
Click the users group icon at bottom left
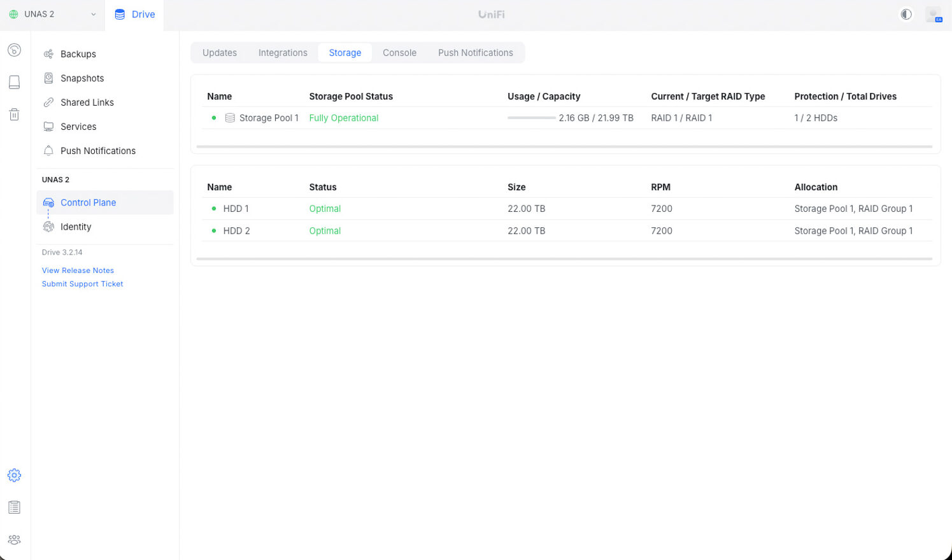pyautogui.click(x=14, y=540)
